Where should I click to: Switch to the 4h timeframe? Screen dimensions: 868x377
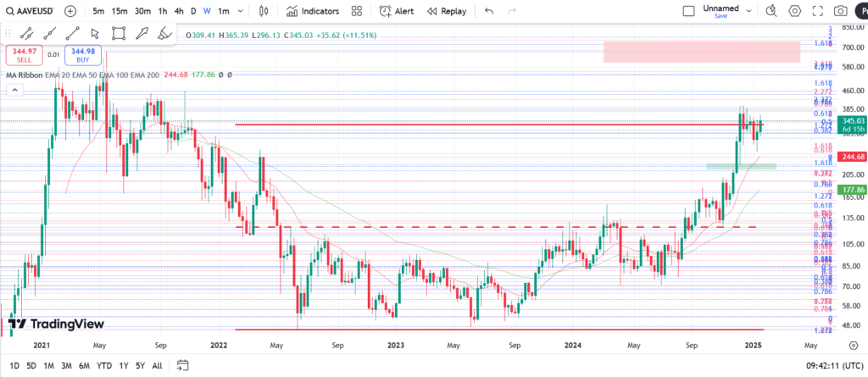click(x=178, y=11)
